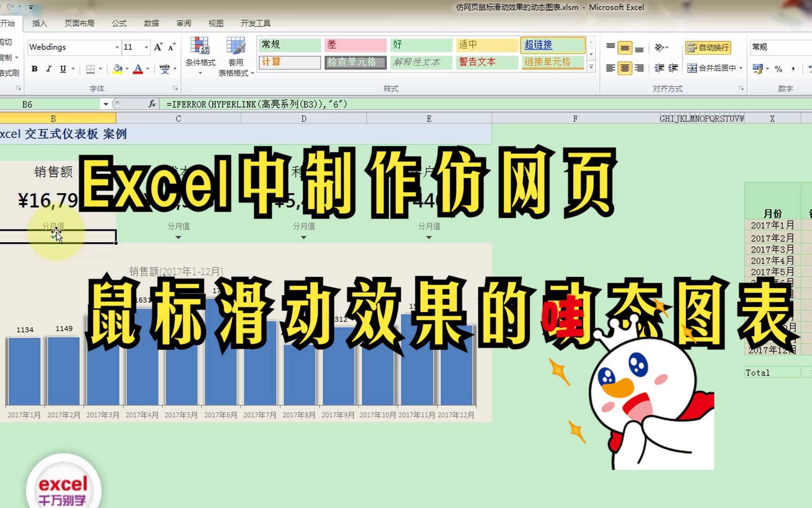The image size is (812, 508).
Task: Apply the 常规 (Normal) cell style
Action: [x=289, y=45]
